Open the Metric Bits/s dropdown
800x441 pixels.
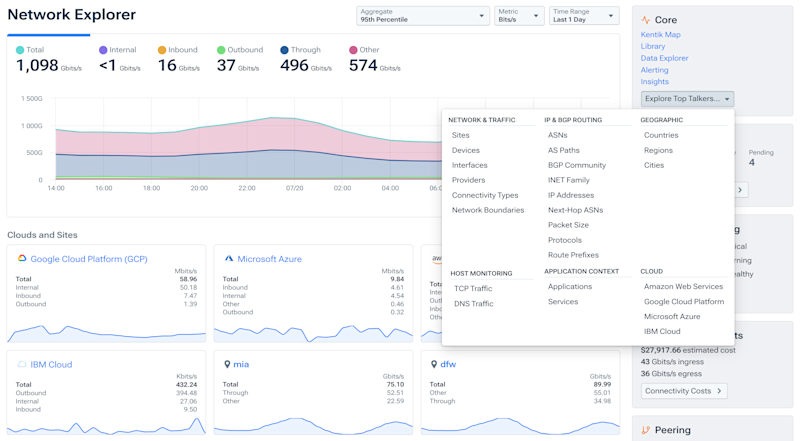tap(519, 15)
